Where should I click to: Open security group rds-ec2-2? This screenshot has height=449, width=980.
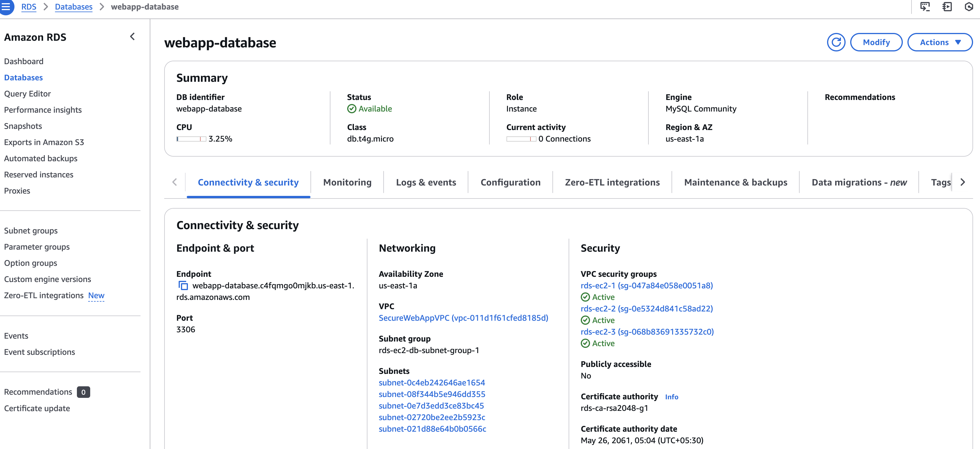(x=646, y=309)
